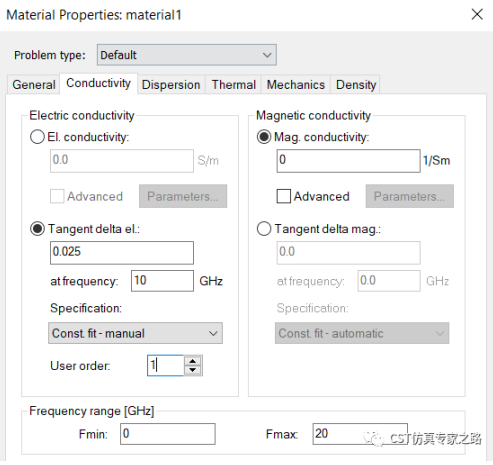493x465 pixels.
Task: Click the Fmax input field
Action: [x=360, y=434]
